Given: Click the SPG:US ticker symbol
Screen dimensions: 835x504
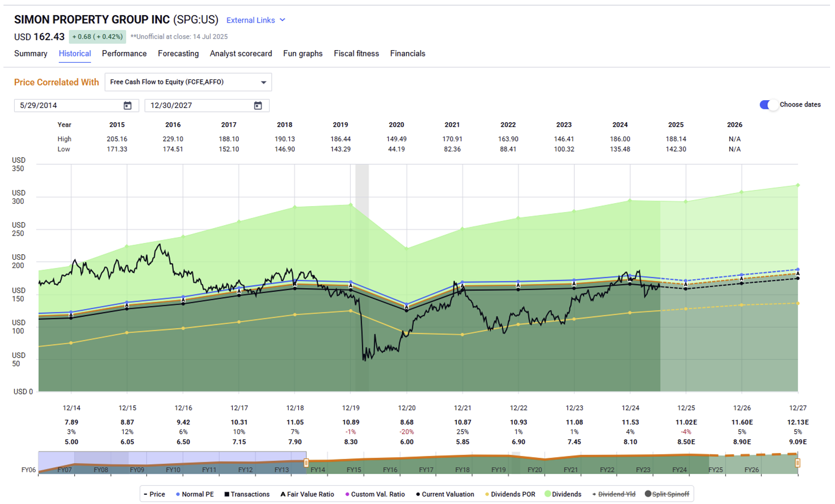Looking at the screenshot, I should (196, 20).
